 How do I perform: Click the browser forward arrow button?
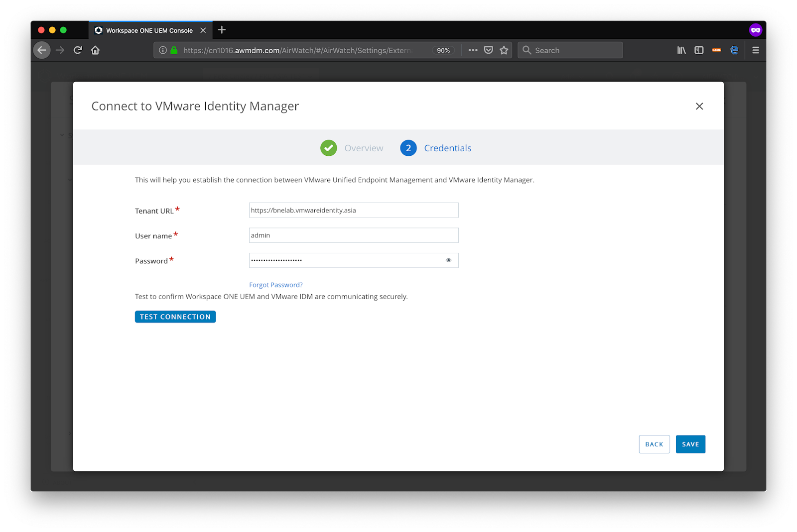pyautogui.click(x=60, y=50)
